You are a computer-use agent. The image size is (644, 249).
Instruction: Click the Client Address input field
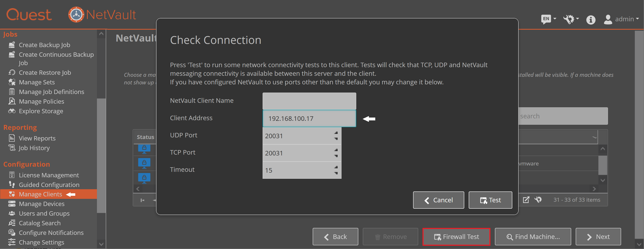pyautogui.click(x=309, y=118)
